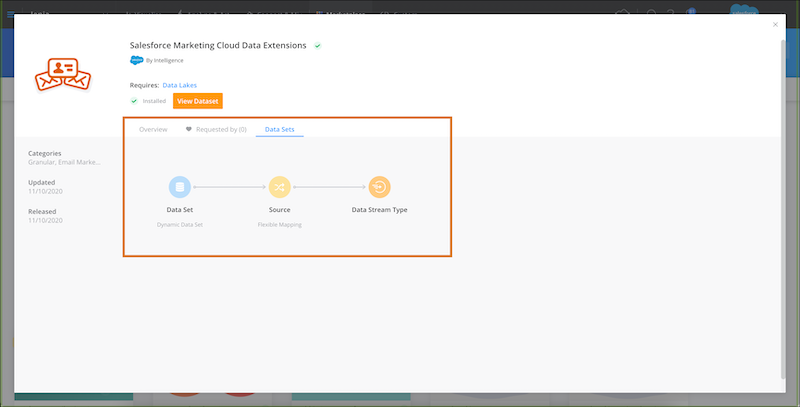This screenshot has width=800, height=407.
Task: Close the app details dialog
Action: [x=775, y=24]
